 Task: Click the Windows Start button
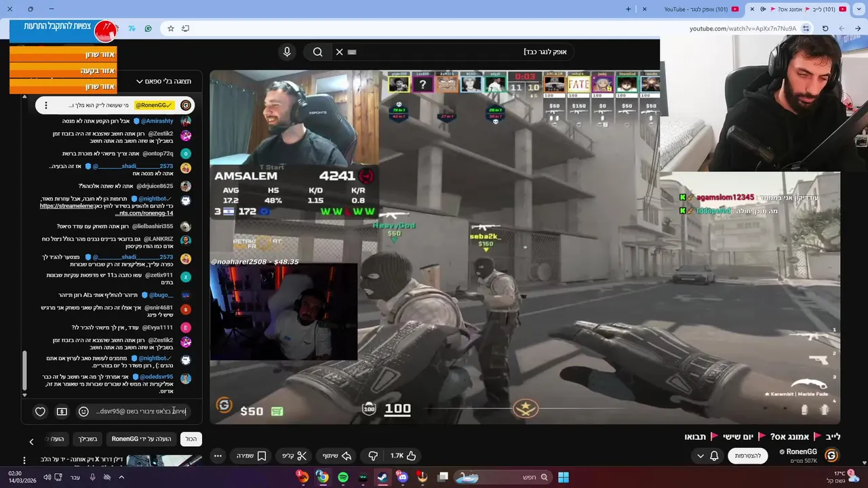[563, 477]
